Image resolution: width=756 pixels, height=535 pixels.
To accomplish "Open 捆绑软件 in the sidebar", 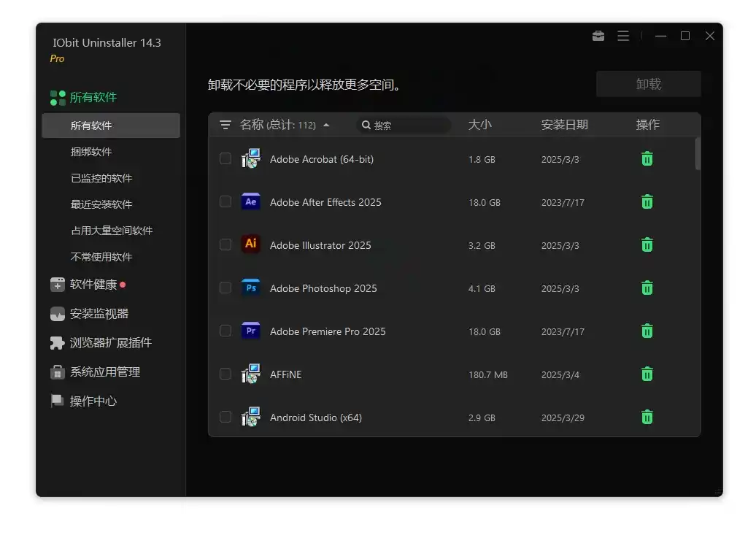I will [x=91, y=152].
